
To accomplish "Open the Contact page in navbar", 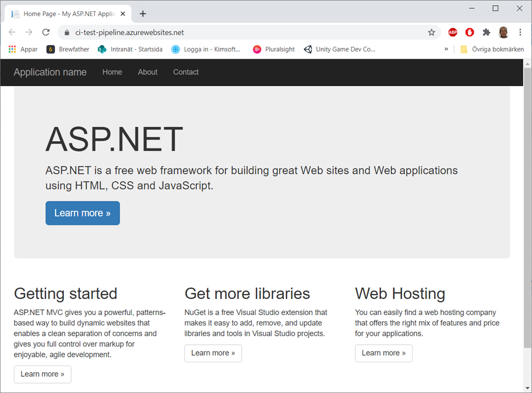I will (186, 72).
